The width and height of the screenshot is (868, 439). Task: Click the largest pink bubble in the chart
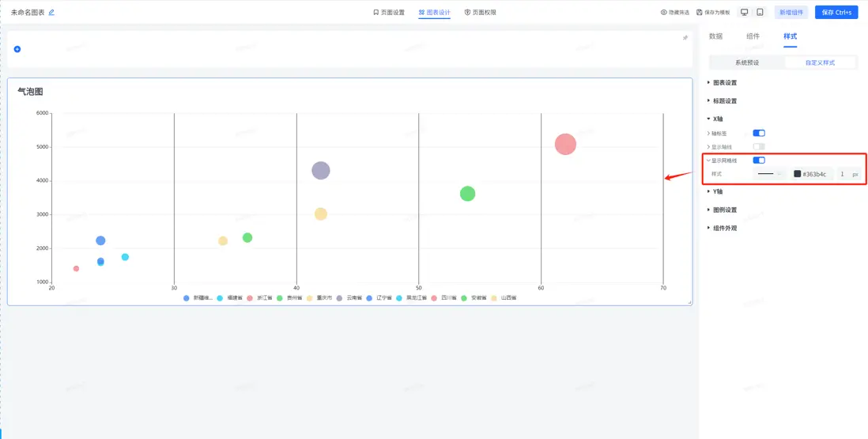click(x=565, y=145)
